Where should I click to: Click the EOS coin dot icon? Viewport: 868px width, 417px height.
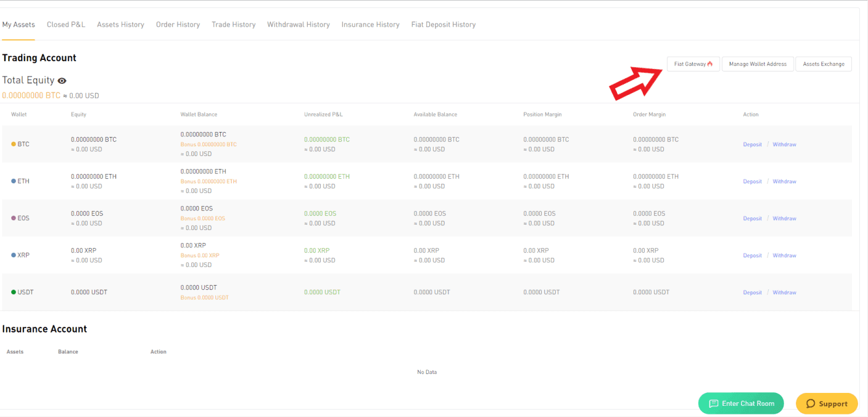click(14, 218)
